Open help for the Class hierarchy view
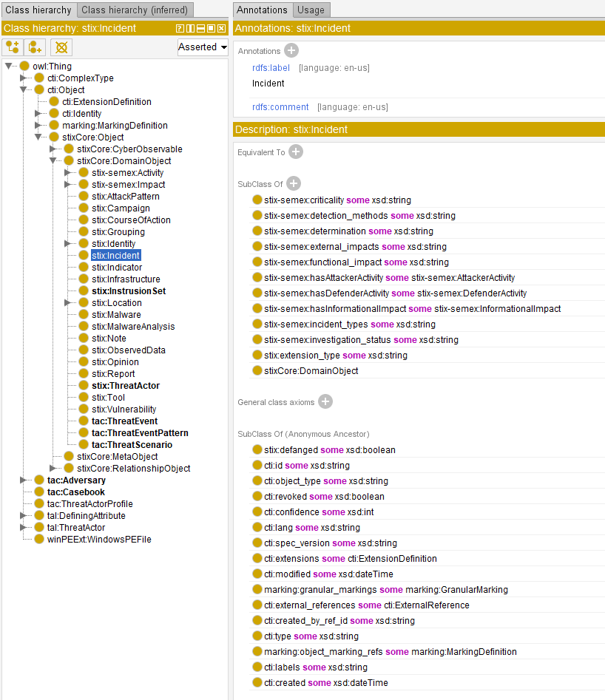Image resolution: width=605 pixels, height=700 pixels. [179, 28]
